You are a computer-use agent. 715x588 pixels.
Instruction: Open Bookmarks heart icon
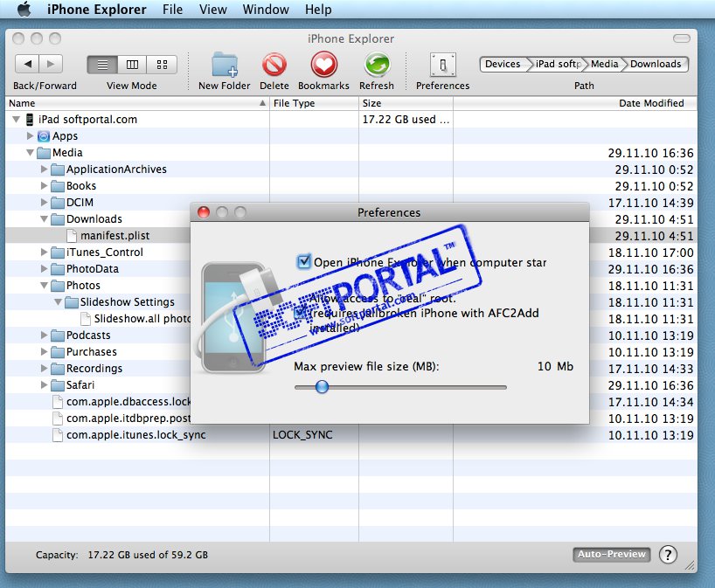click(323, 65)
